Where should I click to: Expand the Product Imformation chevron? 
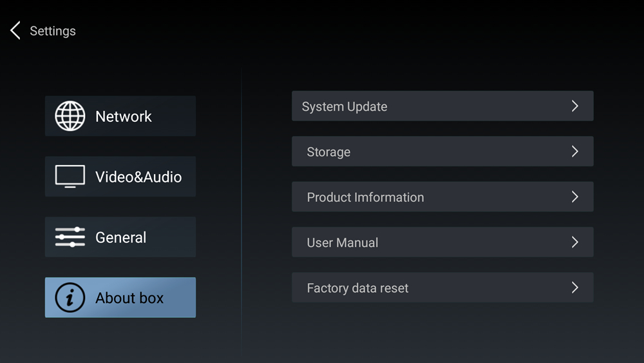point(575,197)
